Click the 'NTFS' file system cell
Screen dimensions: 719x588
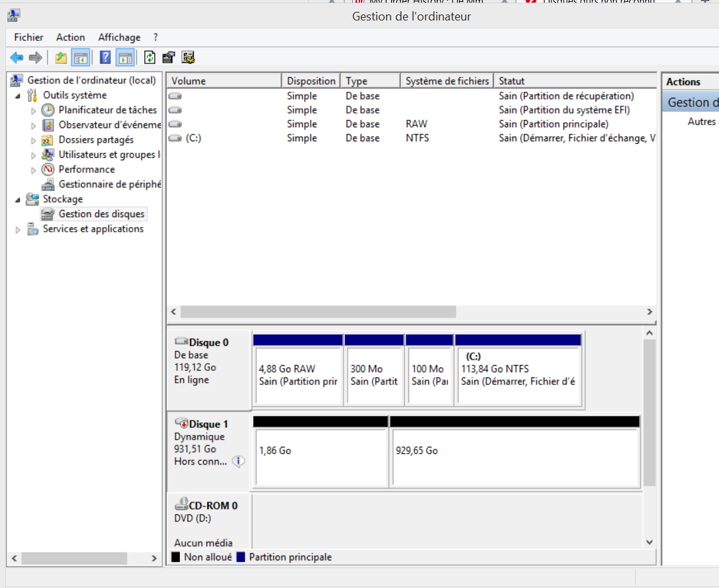pos(418,138)
